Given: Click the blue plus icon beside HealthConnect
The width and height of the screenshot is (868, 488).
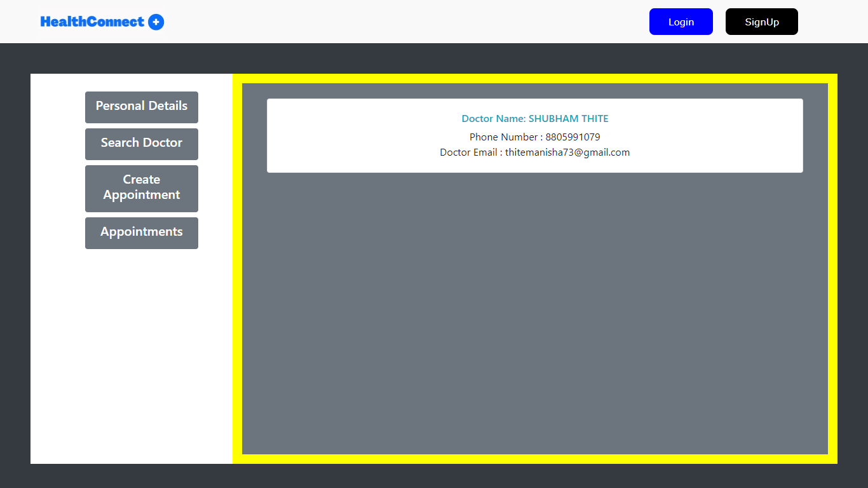Looking at the screenshot, I should [156, 21].
